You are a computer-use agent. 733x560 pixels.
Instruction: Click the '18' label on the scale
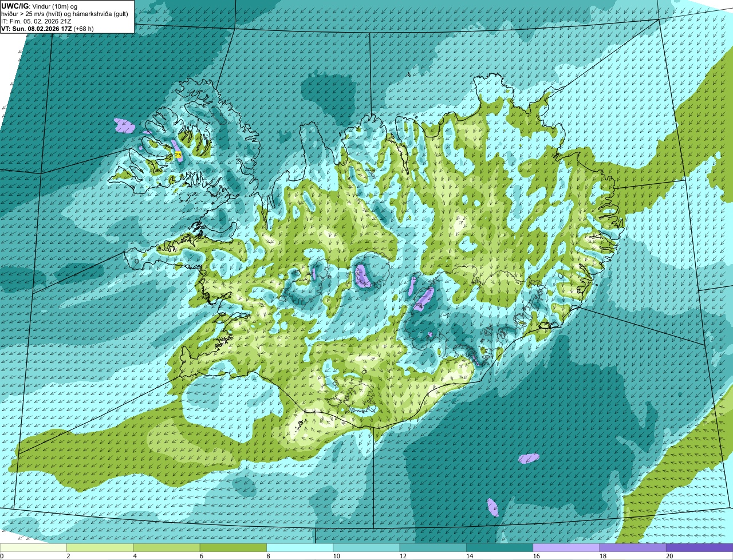[x=603, y=556]
